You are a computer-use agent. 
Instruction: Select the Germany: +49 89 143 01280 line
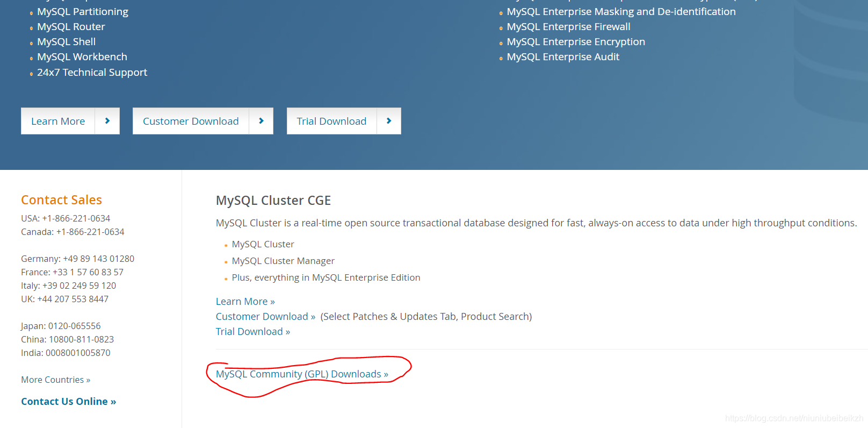point(78,259)
